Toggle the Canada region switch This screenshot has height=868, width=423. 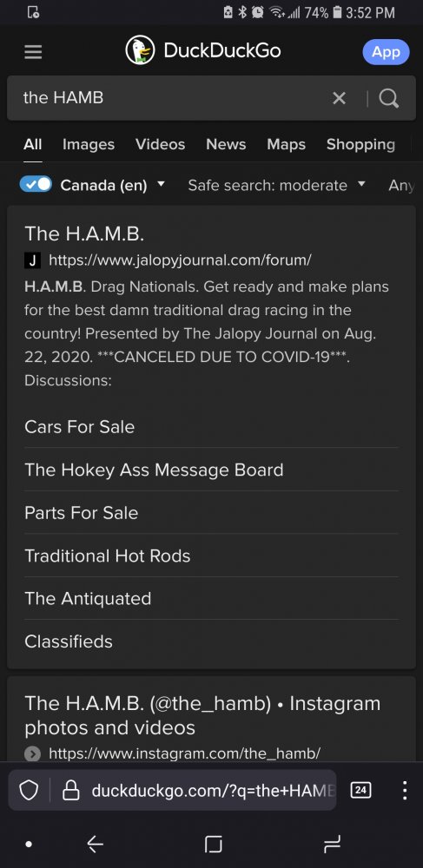point(36,184)
